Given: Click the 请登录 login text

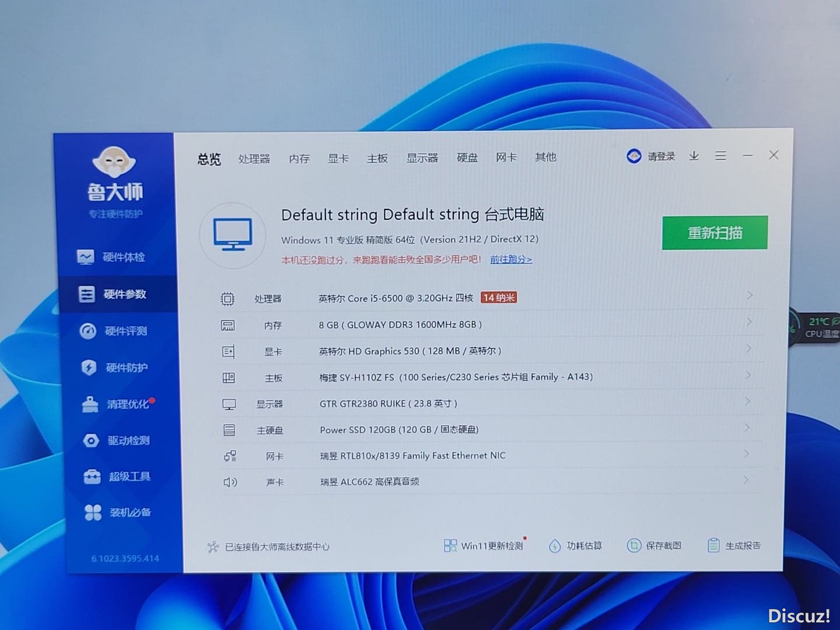Looking at the screenshot, I should (661, 156).
